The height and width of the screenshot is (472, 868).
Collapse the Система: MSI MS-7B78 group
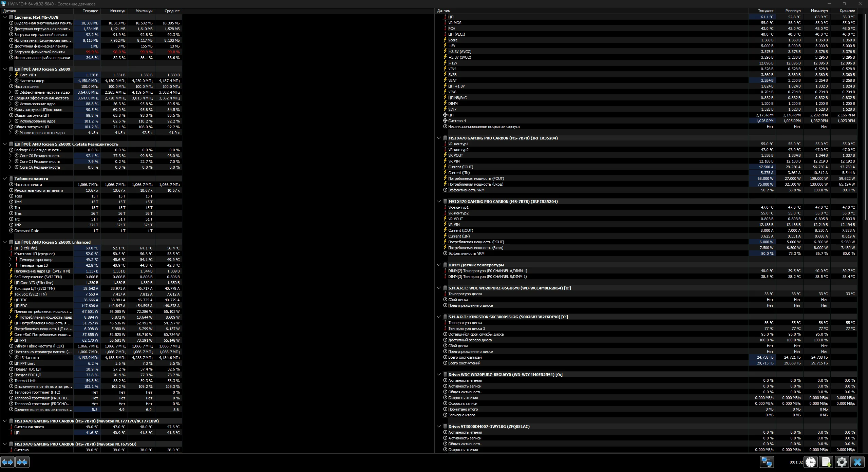(x=5, y=17)
